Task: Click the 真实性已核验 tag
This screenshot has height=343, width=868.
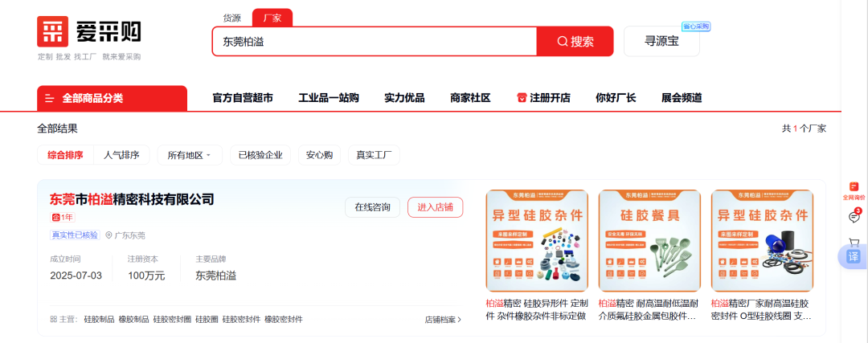Action: (x=76, y=235)
